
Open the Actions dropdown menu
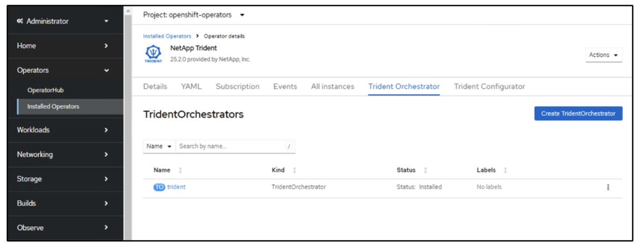(603, 55)
